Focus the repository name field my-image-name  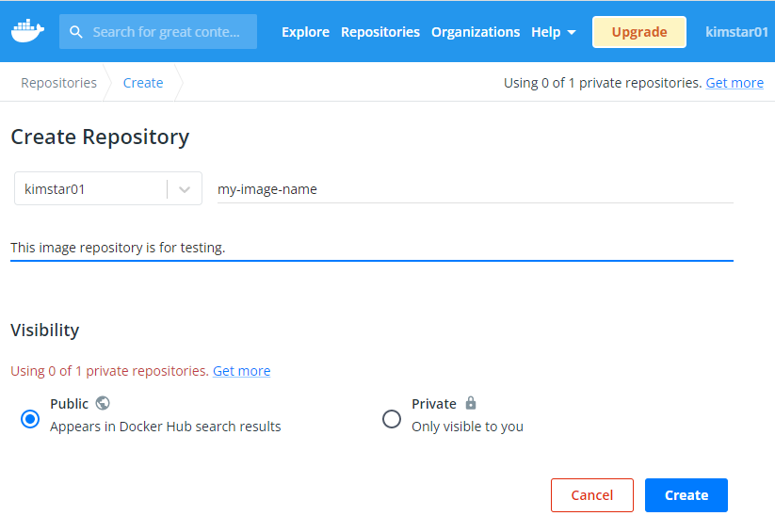point(476,189)
